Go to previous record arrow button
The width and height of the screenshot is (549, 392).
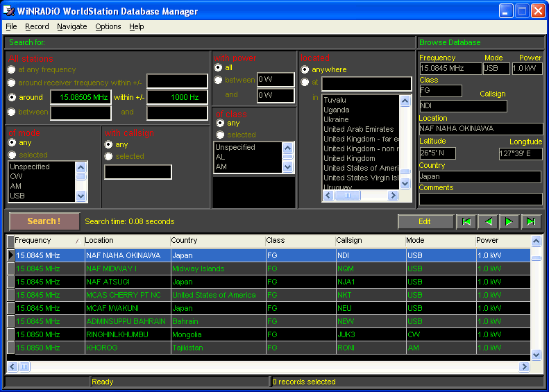tap(488, 221)
